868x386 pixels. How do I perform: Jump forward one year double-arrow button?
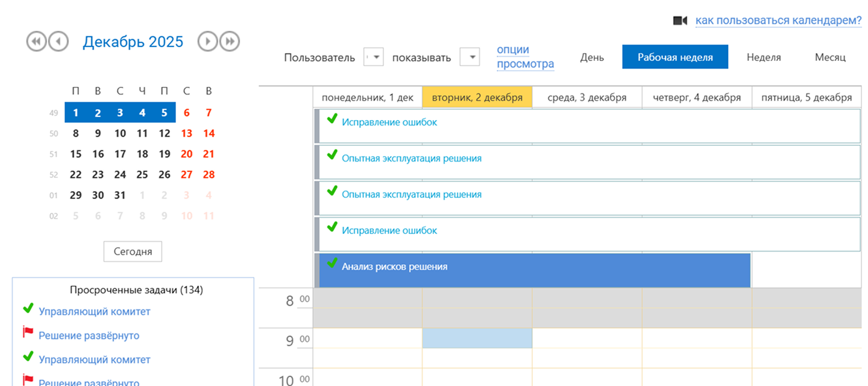click(x=230, y=41)
